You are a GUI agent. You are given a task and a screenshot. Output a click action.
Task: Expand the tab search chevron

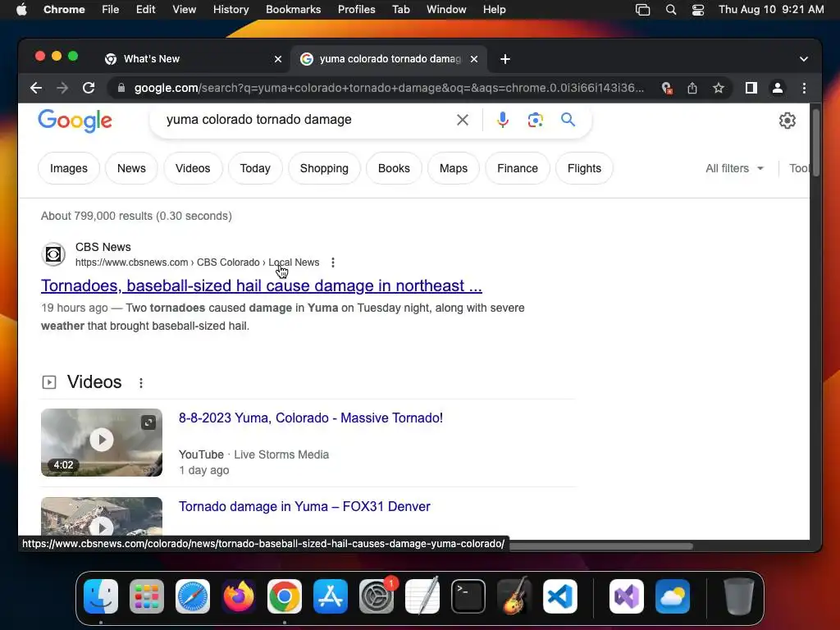804,59
